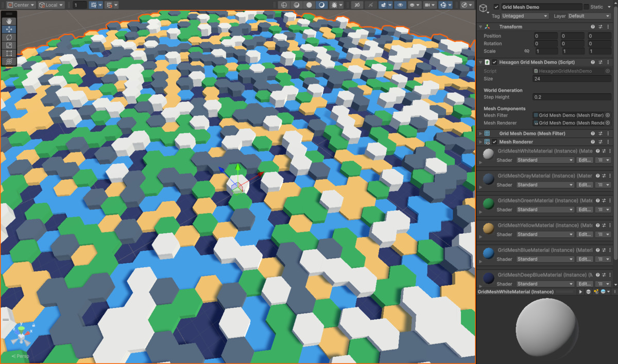The width and height of the screenshot is (618, 364).
Task: Click the Size input field showing 24
Action: [572, 79]
